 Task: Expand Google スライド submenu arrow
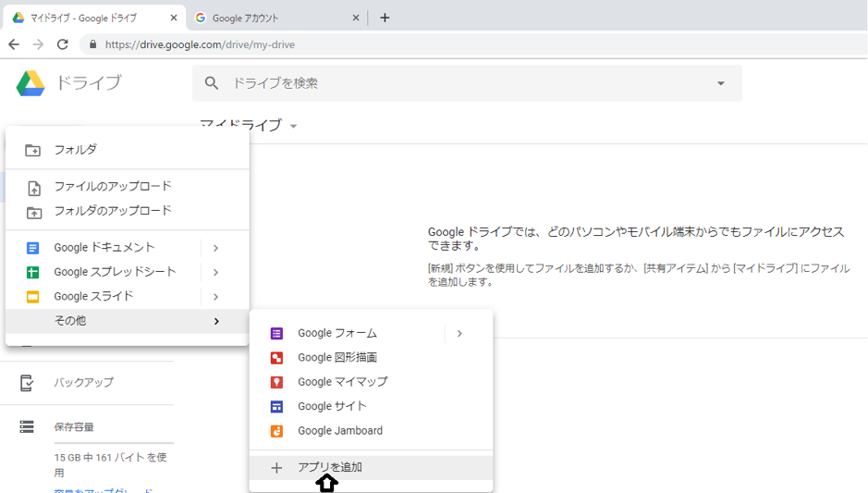click(x=216, y=297)
